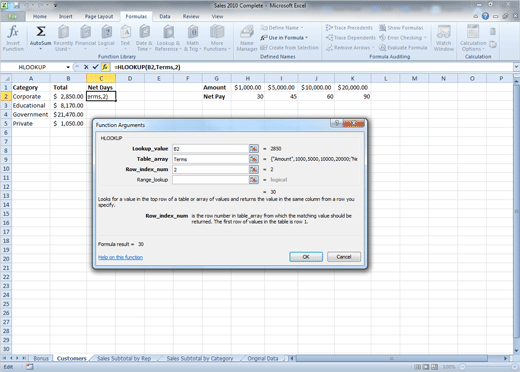Switch to the Review tab

point(191,16)
